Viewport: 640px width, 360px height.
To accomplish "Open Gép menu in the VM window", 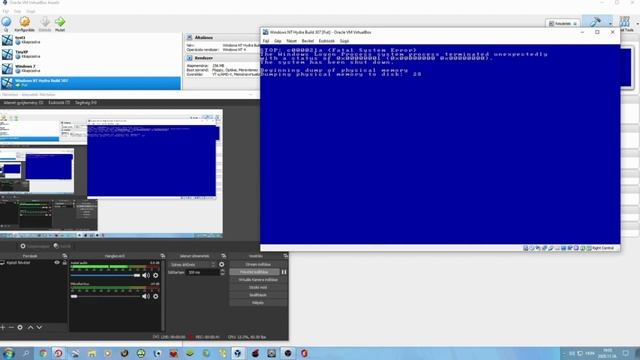I will point(278,41).
